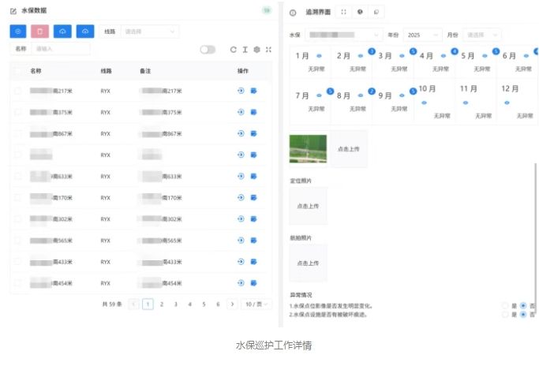Click 点击上传 under 航拍照片
The width and height of the screenshot is (539, 392).
point(308,263)
